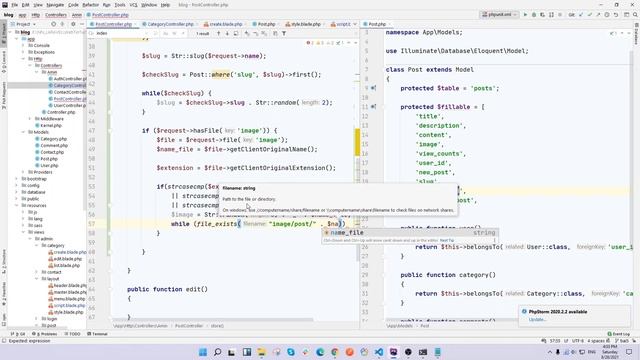The height and width of the screenshot is (360, 640).
Task: Toggle regex option in search bar
Action: pyautogui.click(x=183, y=33)
